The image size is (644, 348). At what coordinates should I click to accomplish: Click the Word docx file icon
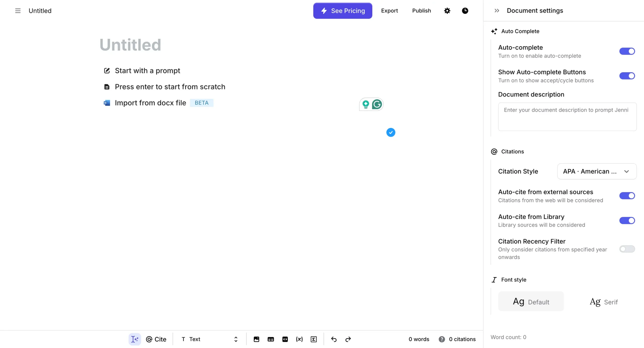click(107, 103)
